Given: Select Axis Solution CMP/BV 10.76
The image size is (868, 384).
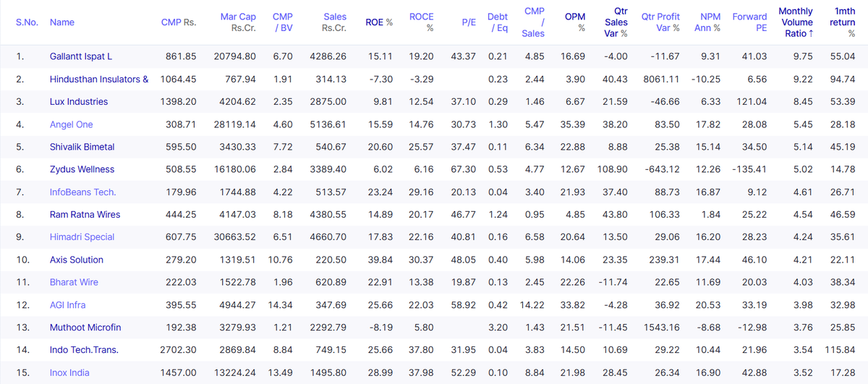Looking at the screenshot, I should 280,260.
